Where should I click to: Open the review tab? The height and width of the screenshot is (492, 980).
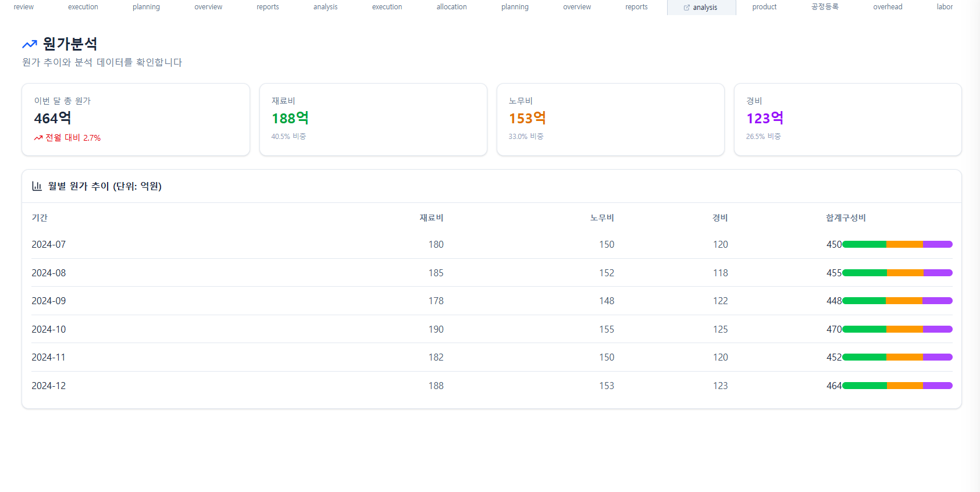coord(24,7)
